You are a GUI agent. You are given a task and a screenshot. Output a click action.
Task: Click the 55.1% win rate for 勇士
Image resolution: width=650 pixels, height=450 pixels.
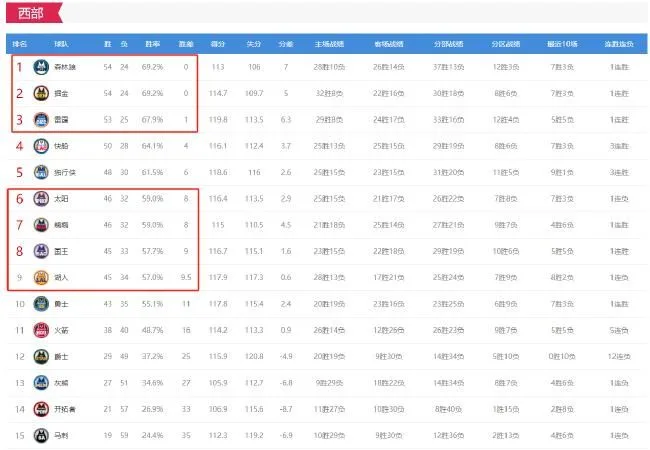coord(153,304)
